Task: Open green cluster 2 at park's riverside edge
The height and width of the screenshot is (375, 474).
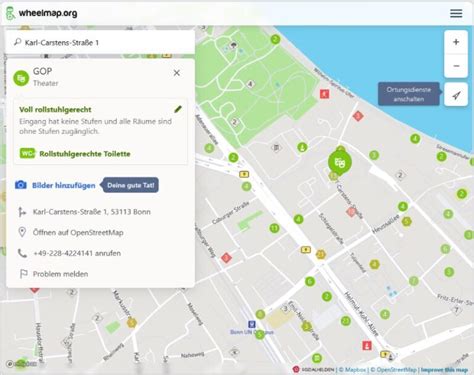Action: point(275,39)
